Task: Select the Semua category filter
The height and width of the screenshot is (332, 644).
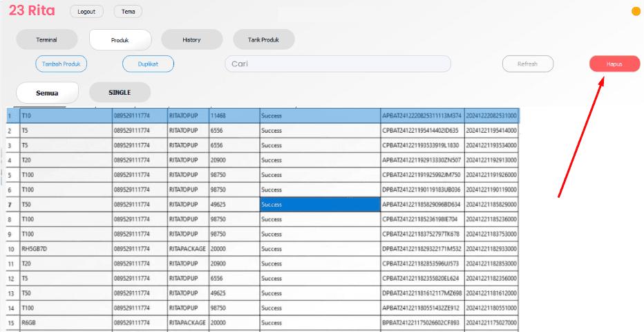Action: pos(47,92)
